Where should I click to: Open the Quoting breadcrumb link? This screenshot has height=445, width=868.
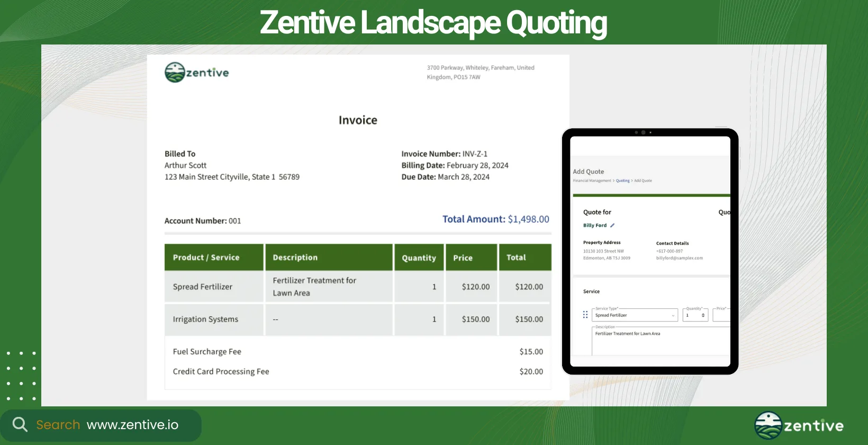tap(622, 181)
